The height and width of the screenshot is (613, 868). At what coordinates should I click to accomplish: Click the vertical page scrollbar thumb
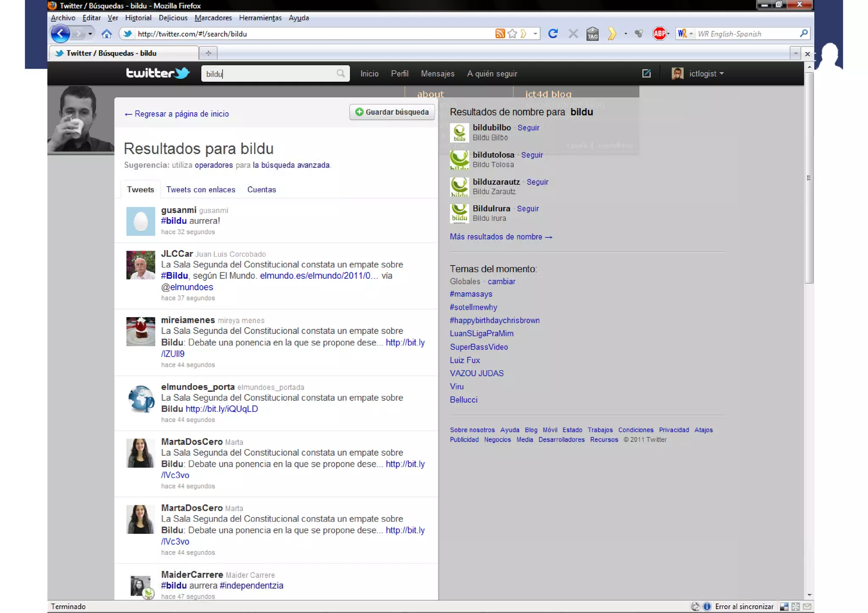click(x=809, y=178)
